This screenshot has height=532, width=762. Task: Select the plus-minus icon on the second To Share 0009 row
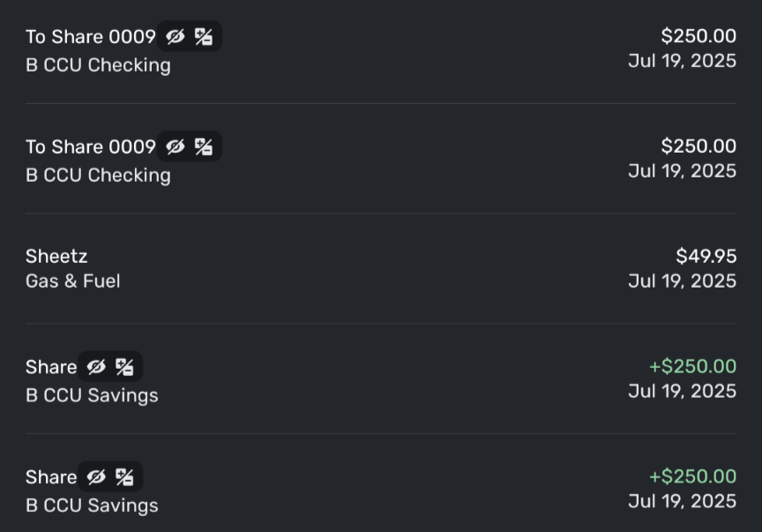click(204, 146)
